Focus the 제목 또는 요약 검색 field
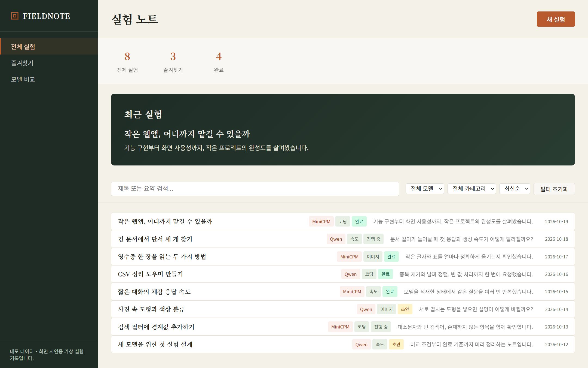Screen dimensions: 588x368 255,189
